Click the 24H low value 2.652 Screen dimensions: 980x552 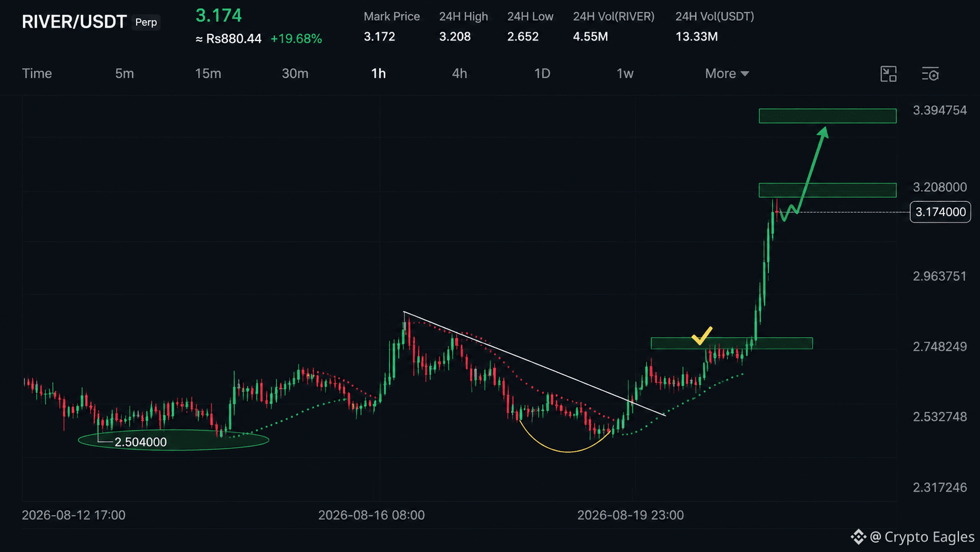pos(523,36)
